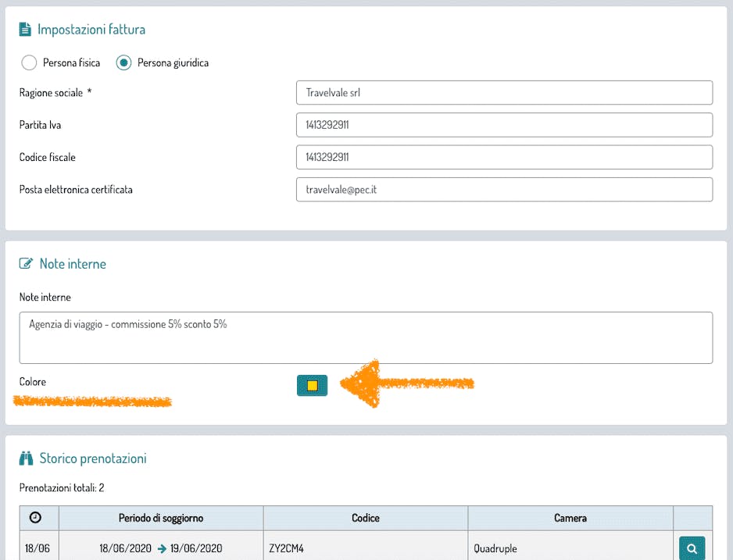Click the Ragione sociale input field
Screen dimensions: 733x560
pyautogui.click(x=504, y=92)
